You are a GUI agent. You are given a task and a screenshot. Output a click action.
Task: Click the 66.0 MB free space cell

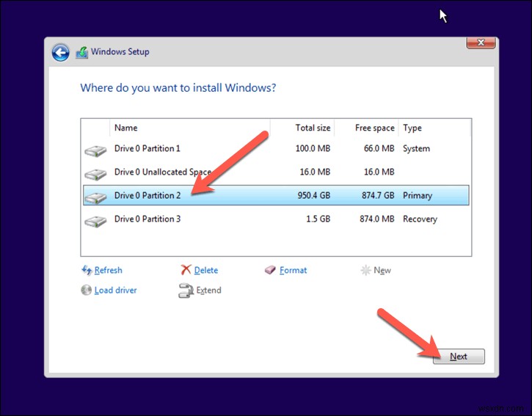[379, 148]
